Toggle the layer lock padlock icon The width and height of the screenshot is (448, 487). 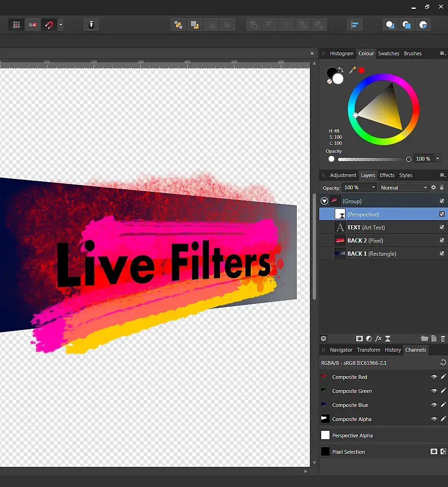click(x=442, y=187)
